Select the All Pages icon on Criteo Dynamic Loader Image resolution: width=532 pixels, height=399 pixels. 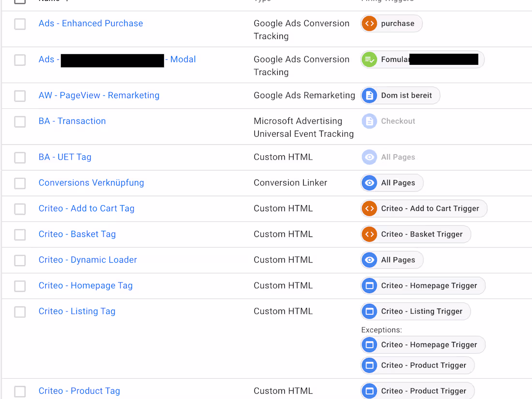coord(369,260)
